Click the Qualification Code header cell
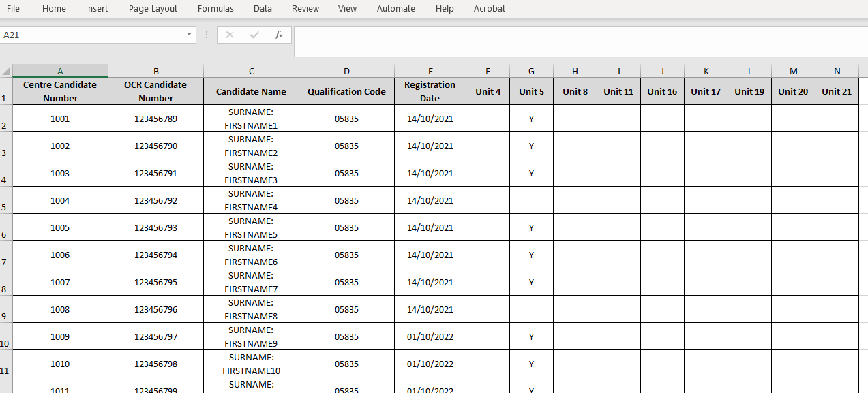The height and width of the screenshot is (393, 868). point(346,91)
